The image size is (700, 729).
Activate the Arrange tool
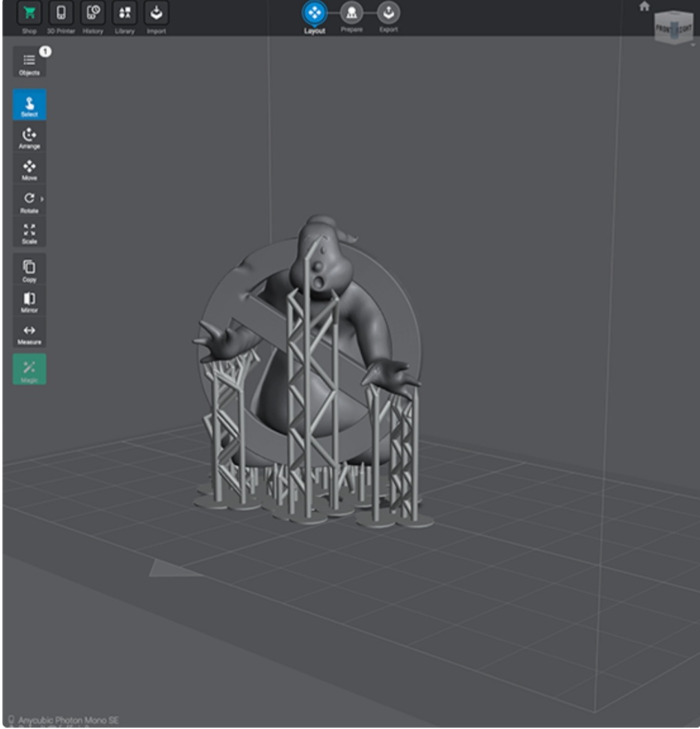[x=30, y=136]
